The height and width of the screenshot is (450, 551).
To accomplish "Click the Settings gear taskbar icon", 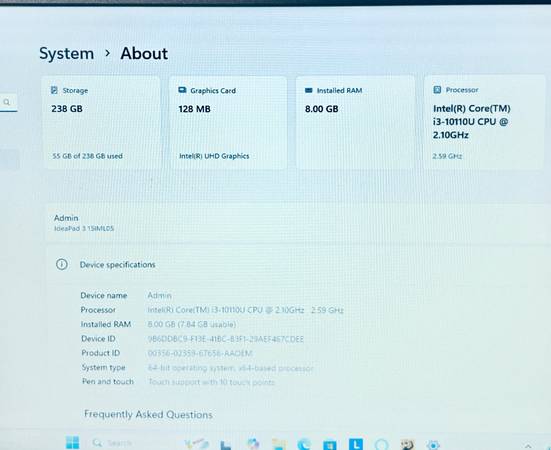I will click(x=433, y=445).
